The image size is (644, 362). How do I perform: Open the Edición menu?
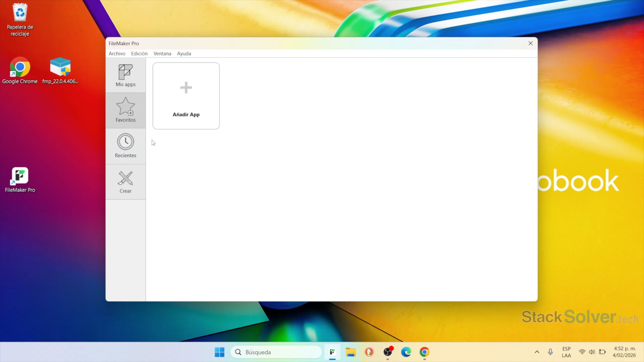coord(139,54)
